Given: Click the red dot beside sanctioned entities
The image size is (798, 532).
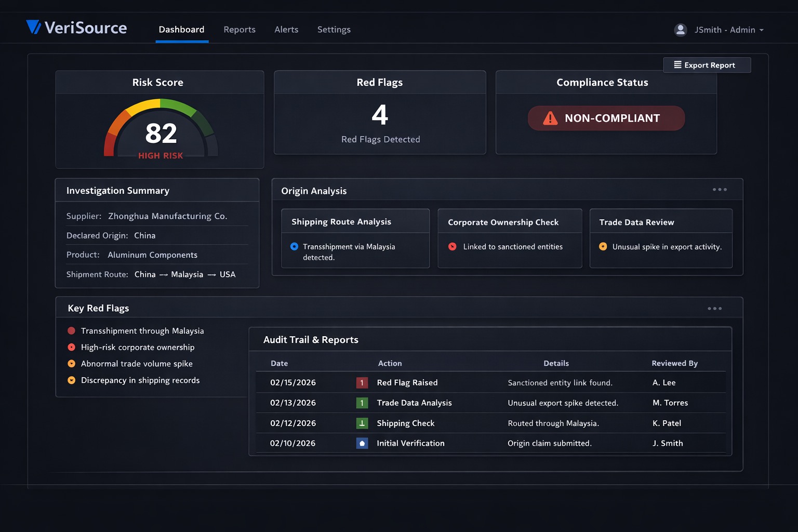Looking at the screenshot, I should [x=453, y=247].
